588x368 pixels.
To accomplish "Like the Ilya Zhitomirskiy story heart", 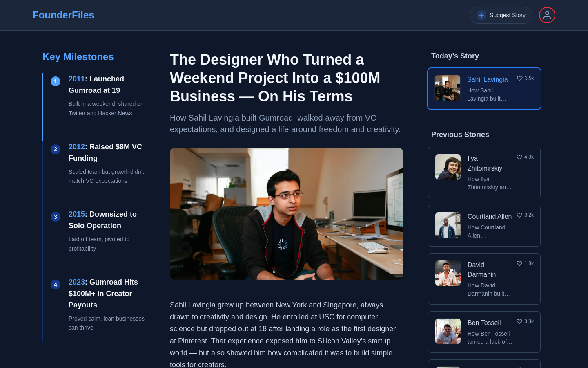I will click(519, 157).
